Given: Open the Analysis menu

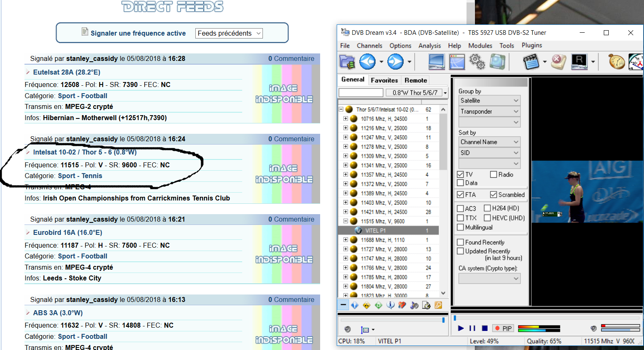Looking at the screenshot, I should [x=430, y=46].
